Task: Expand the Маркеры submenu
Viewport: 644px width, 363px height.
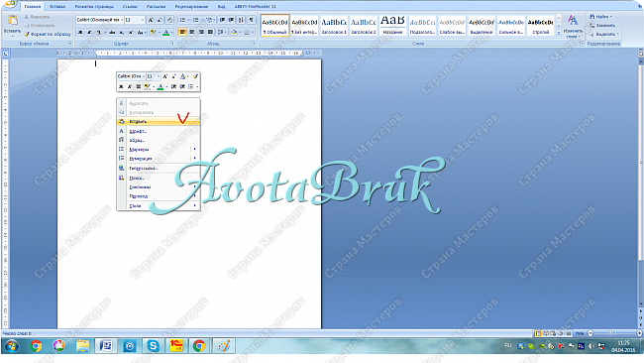Action: tap(194, 149)
